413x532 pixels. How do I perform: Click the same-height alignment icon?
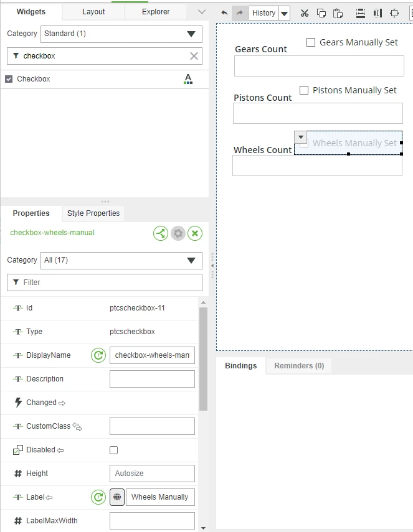[377, 13]
